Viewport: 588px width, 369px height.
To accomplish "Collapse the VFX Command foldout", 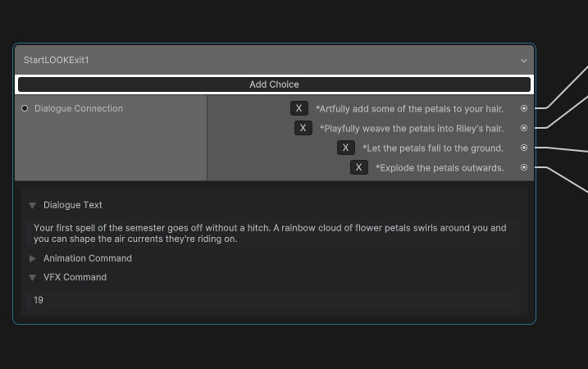I will click(x=33, y=277).
